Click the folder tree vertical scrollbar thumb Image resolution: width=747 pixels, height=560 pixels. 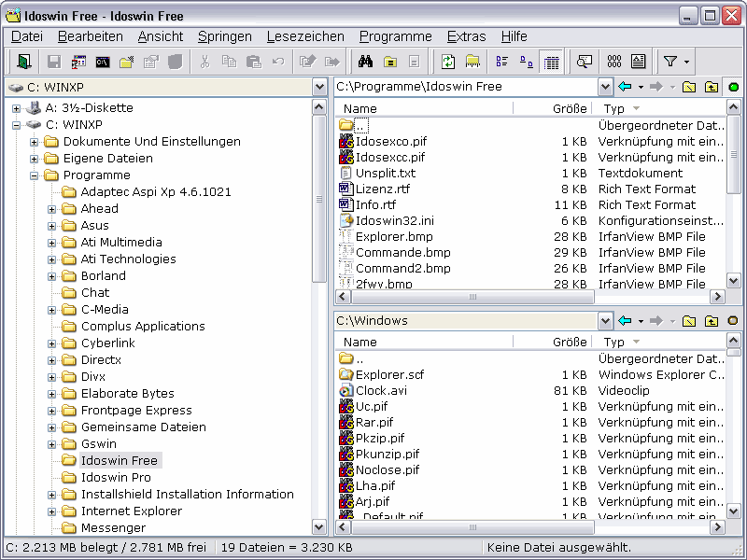point(319,199)
